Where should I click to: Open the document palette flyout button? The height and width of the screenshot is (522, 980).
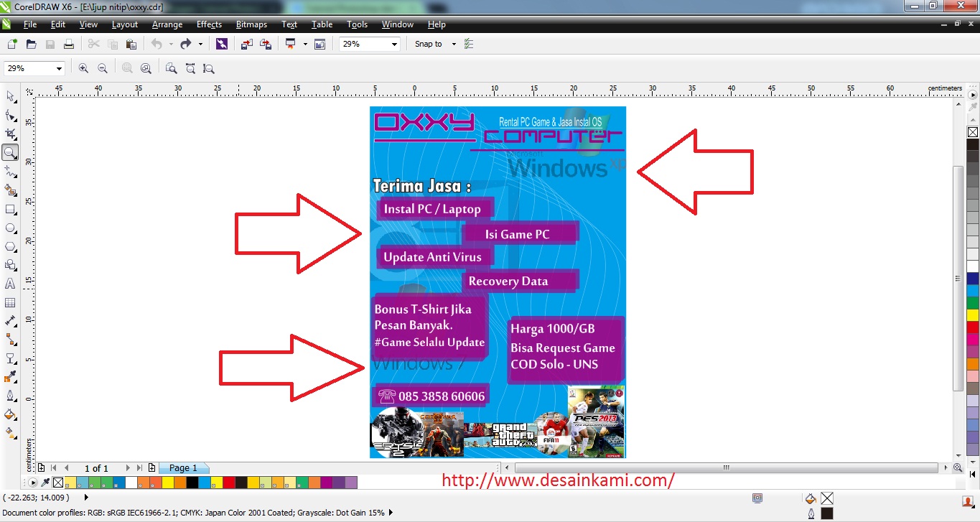(x=33, y=483)
